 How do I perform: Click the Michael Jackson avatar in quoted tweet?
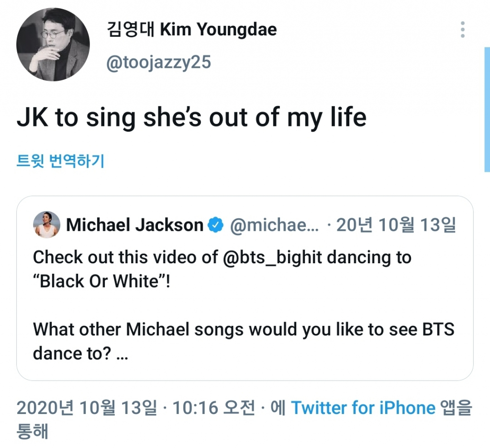(46, 224)
